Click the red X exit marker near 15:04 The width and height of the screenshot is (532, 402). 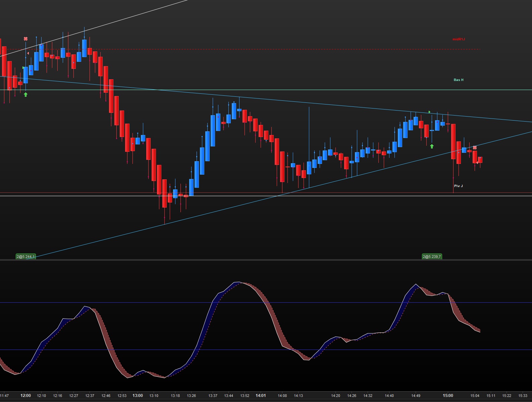[x=475, y=148]
